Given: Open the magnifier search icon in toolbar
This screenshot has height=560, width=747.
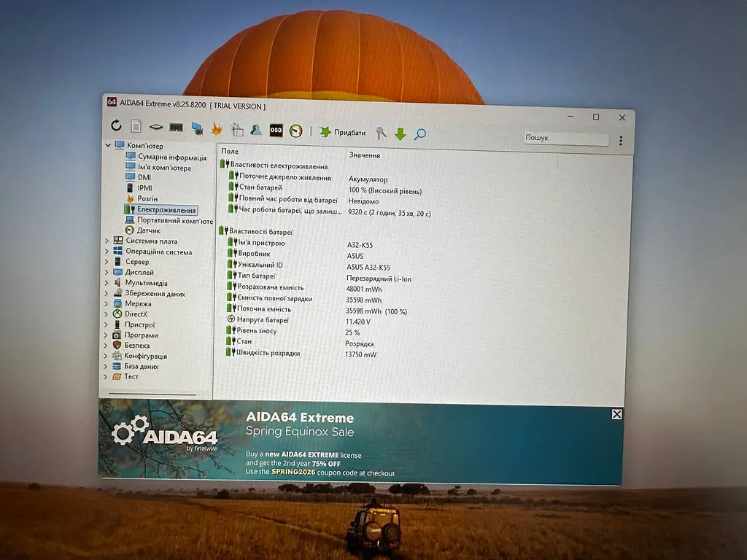Looking at the screenshot, I should click(419, 134).
